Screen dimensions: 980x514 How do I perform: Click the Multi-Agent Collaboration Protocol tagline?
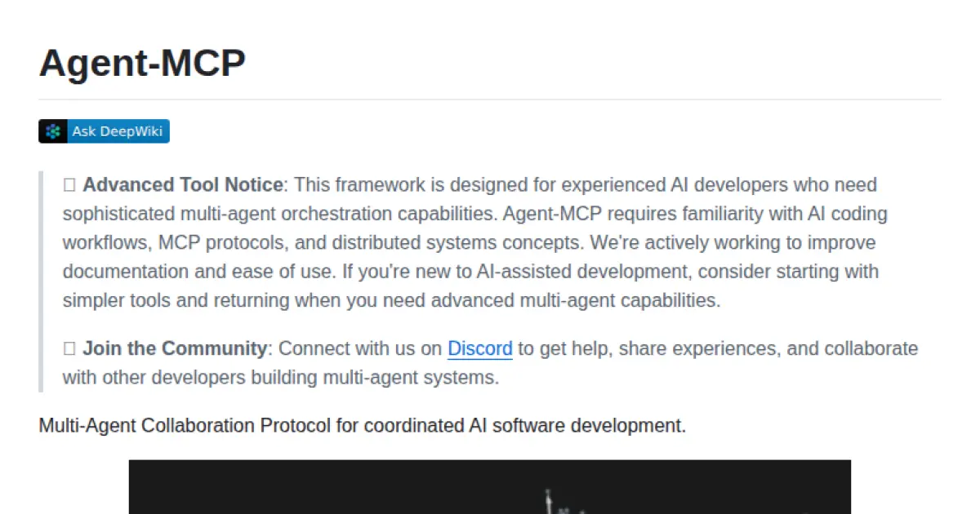[362, 426]
